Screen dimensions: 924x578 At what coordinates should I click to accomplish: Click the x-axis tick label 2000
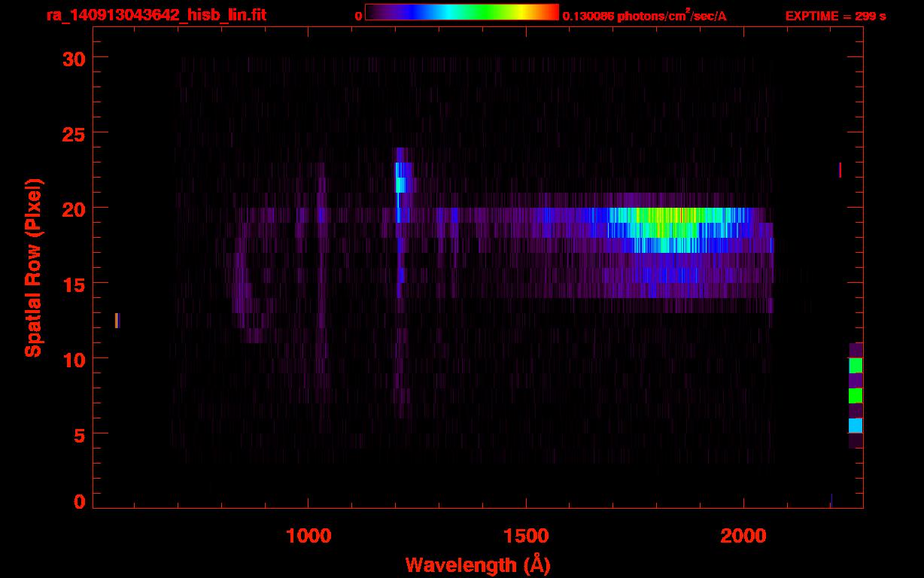tap(743, 536)
